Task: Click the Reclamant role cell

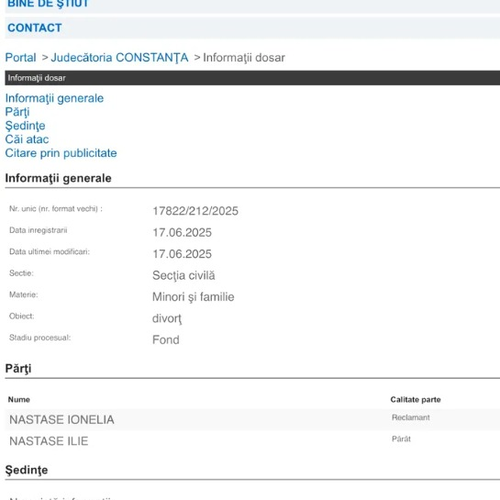Action: click(x=411, y=417)
